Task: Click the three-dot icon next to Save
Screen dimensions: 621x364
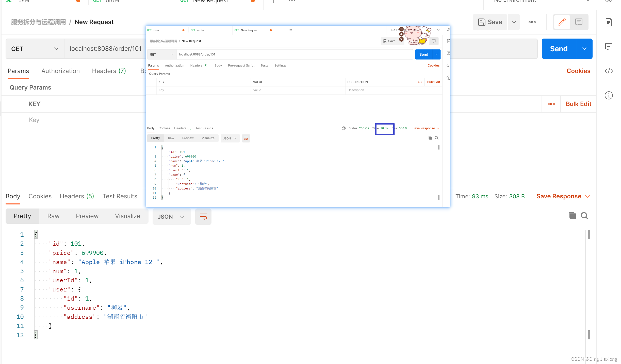Action: [532, 22]
